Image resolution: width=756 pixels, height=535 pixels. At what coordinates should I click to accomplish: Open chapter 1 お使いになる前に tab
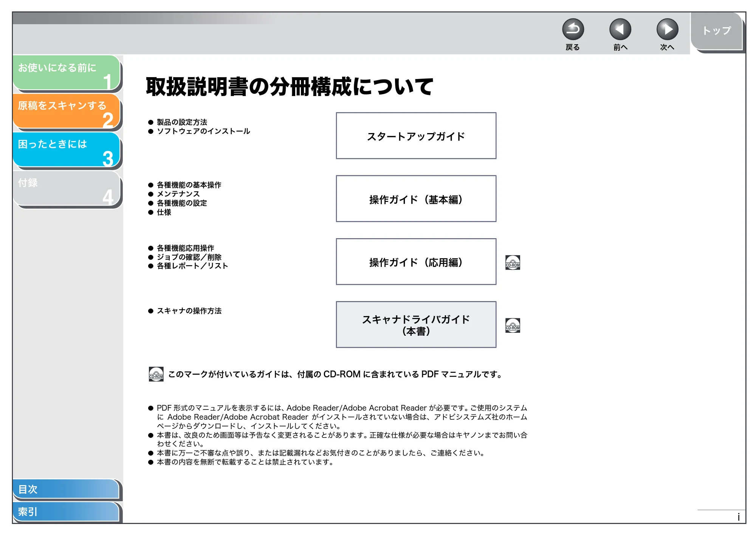click(x=67, y=73)
